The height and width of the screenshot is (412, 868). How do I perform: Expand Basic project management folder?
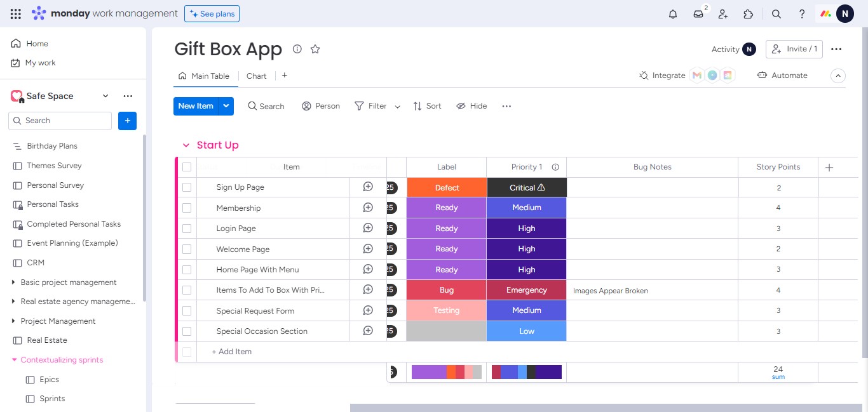click(14, 282)
